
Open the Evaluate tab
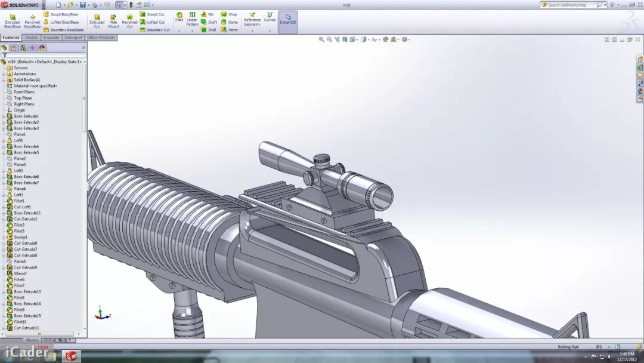[x=51, y=37]
